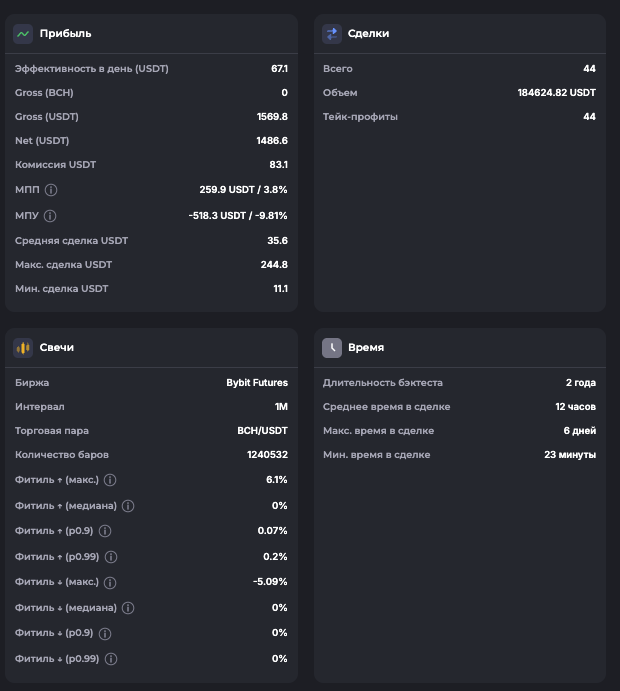Show info for Фитиль ↑ (p0.99)
Viewport: 620px width, 691px height.
111,557
